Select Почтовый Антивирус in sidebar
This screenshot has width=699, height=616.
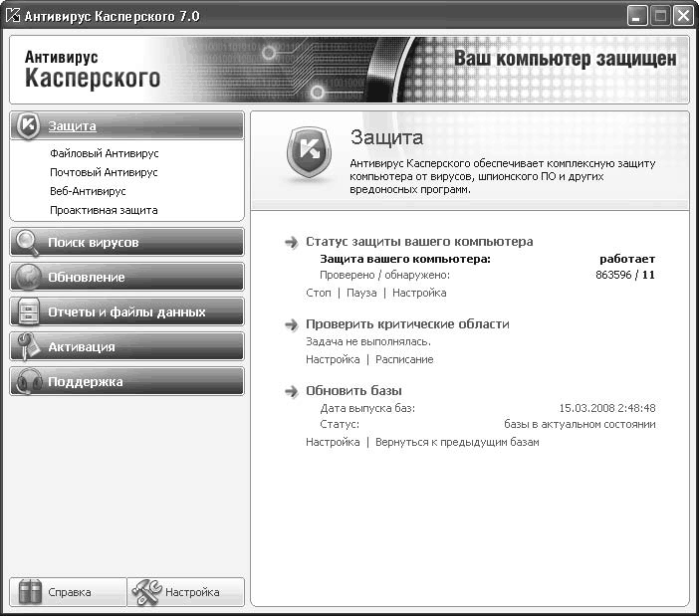click(x=104, y=172)
